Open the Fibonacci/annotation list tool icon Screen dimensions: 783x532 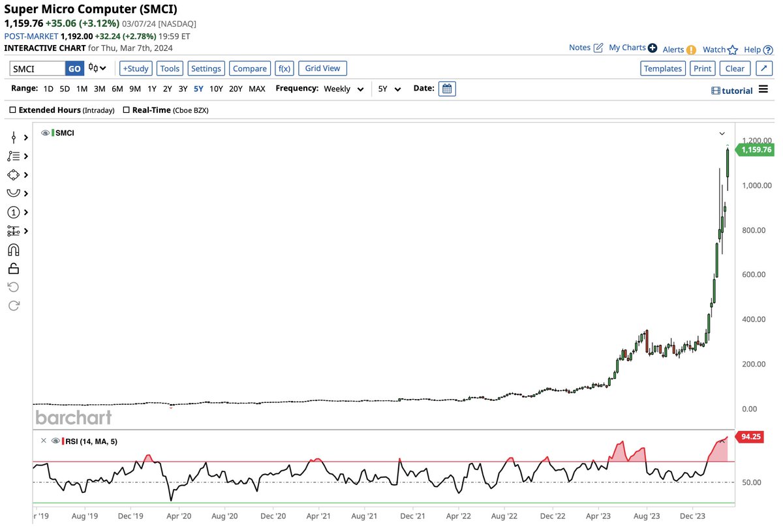coord(14,156)
